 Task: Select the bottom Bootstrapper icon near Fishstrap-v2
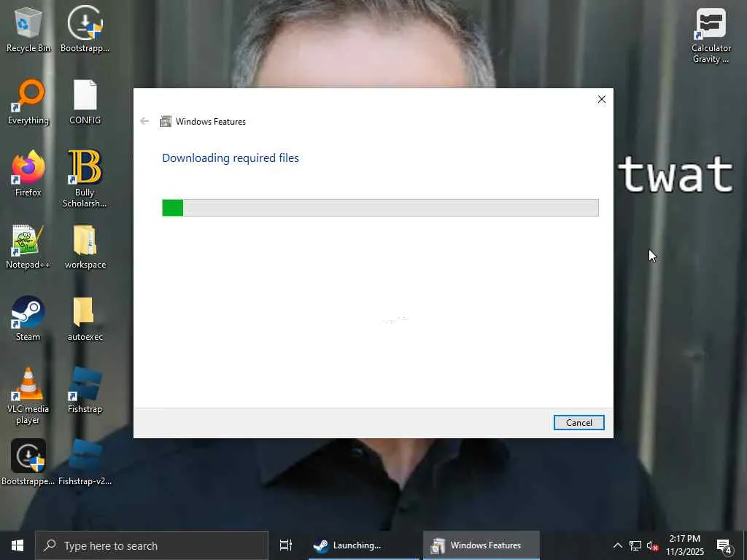(28, 462)
